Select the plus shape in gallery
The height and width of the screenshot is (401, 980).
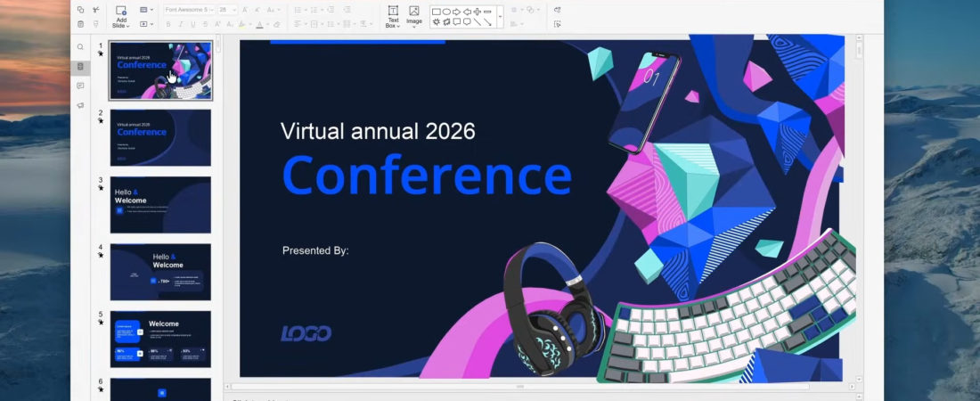point(478,12)
